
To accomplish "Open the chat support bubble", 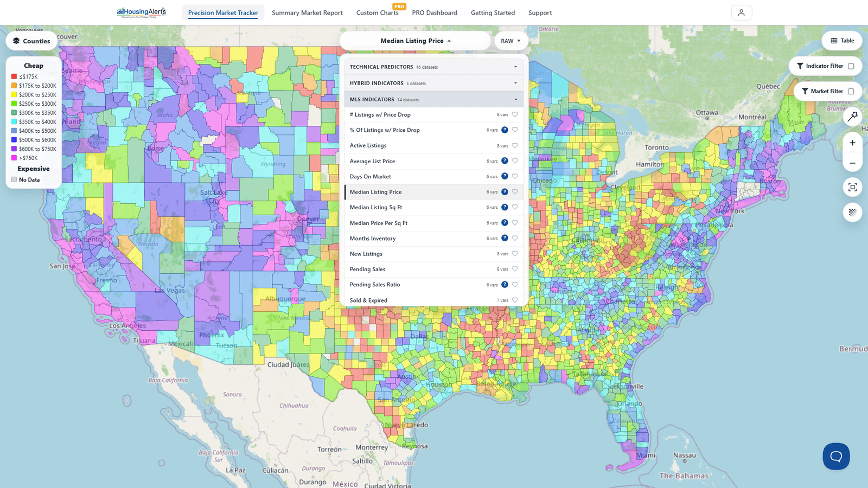I will tap(836, 457).
